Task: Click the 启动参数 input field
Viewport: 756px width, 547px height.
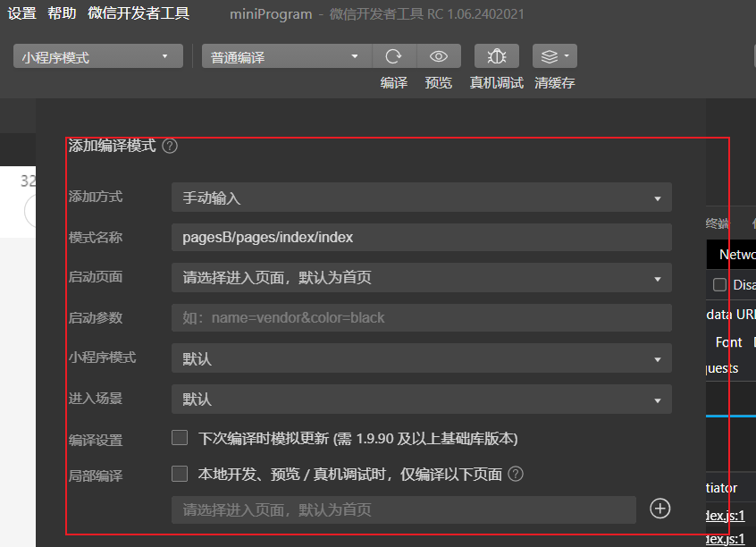Action: coord(420,317)
